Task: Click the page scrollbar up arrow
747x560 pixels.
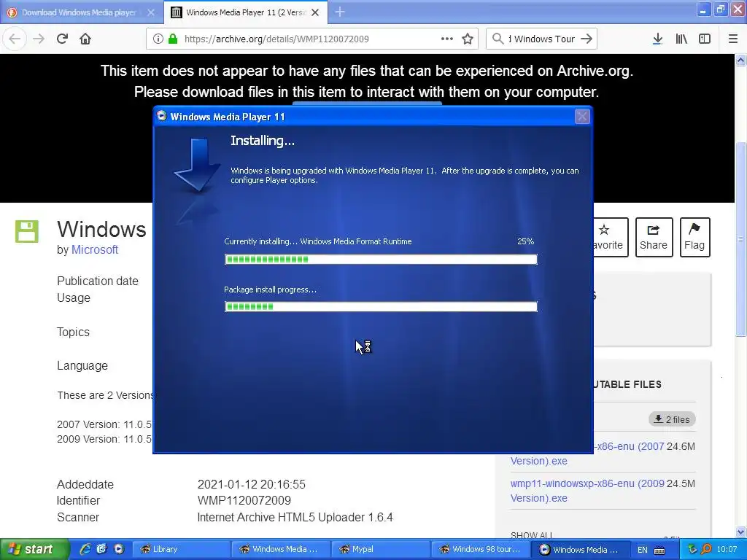Action: (741, 60)
